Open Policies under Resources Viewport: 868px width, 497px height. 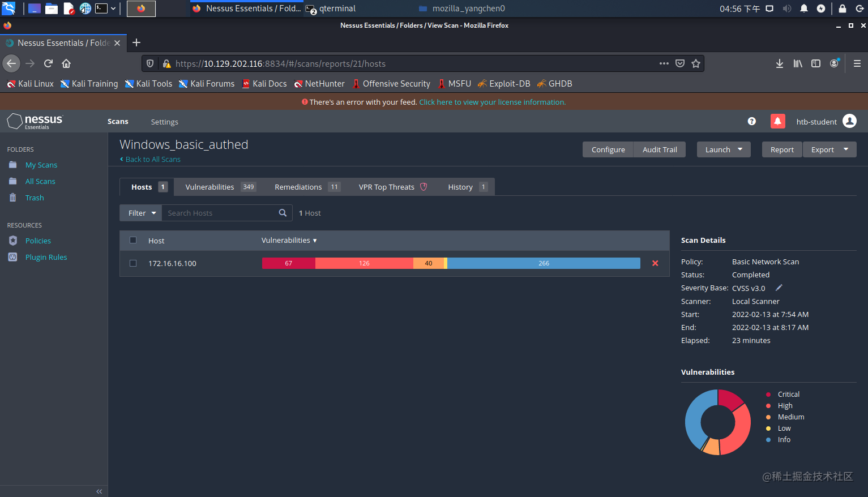[38, 241]
